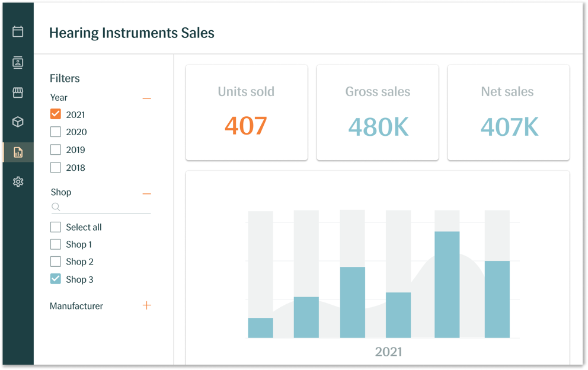Image resolution: width=588 pixels, height=370 pixels.
Task: Click the search magnifier in Shop filter
Action: [x=56, y=207]
